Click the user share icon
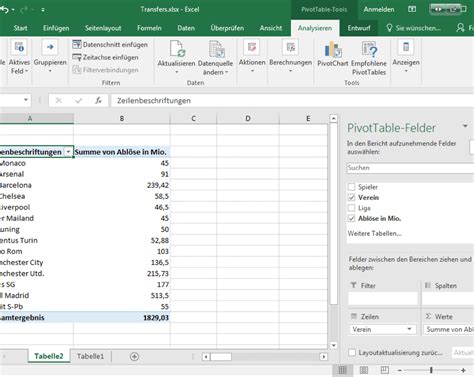 pyautogui.click(x=460, y=28)
